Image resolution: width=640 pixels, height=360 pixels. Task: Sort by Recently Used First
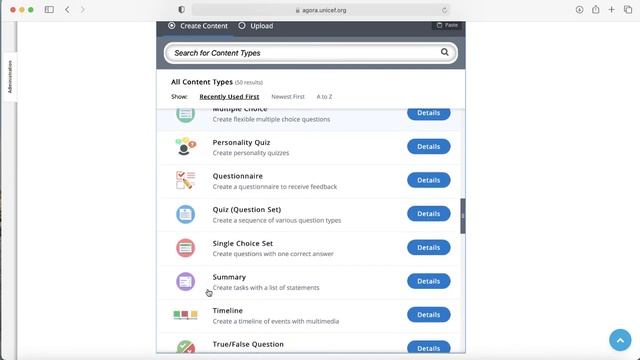pos(229,97)
